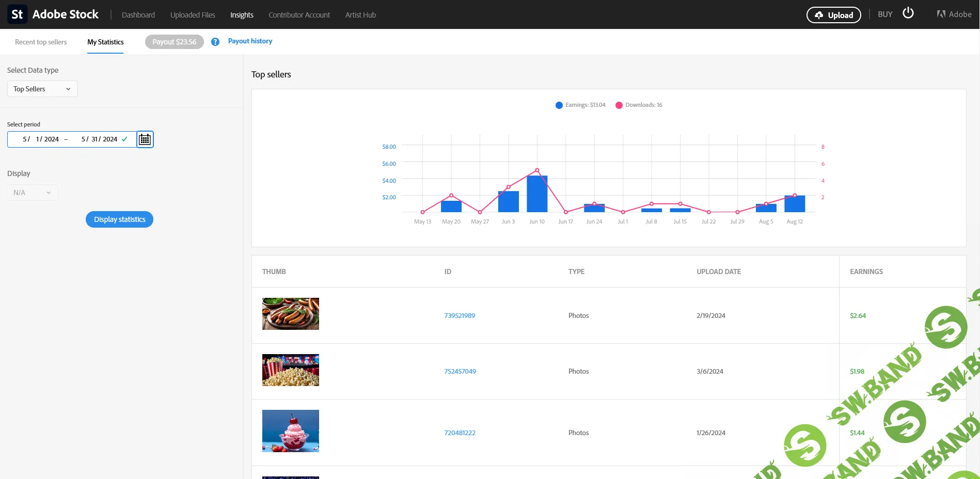Screen dimensions: 980x479
Task: Toggle the Downloads legend pink dot
Action: tap(619, 105)
